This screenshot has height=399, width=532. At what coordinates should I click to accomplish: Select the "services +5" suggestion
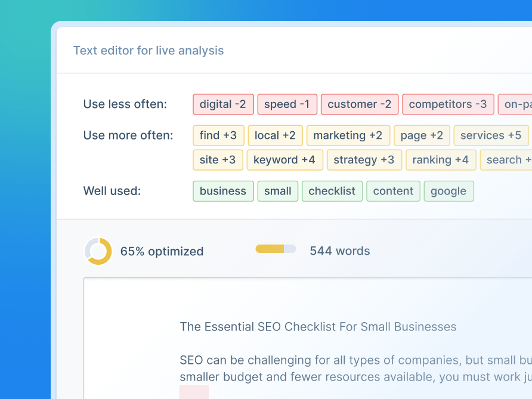(491, 135)
